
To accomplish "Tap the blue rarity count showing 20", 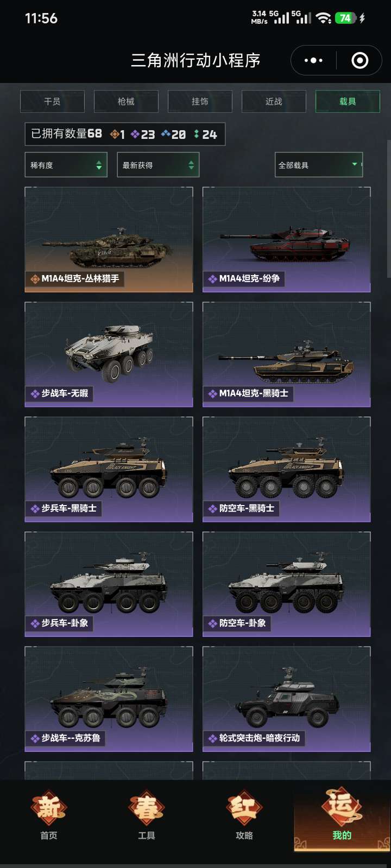I will coord(174,134).
